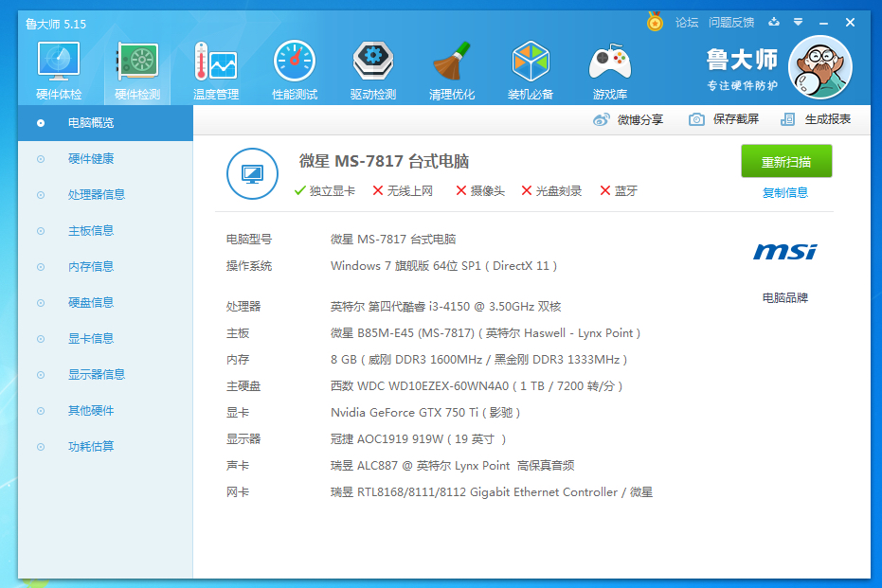Open 论坛 forum link
Image resolution: width=882 pixels, height=588 pixels.
point(687,23)
